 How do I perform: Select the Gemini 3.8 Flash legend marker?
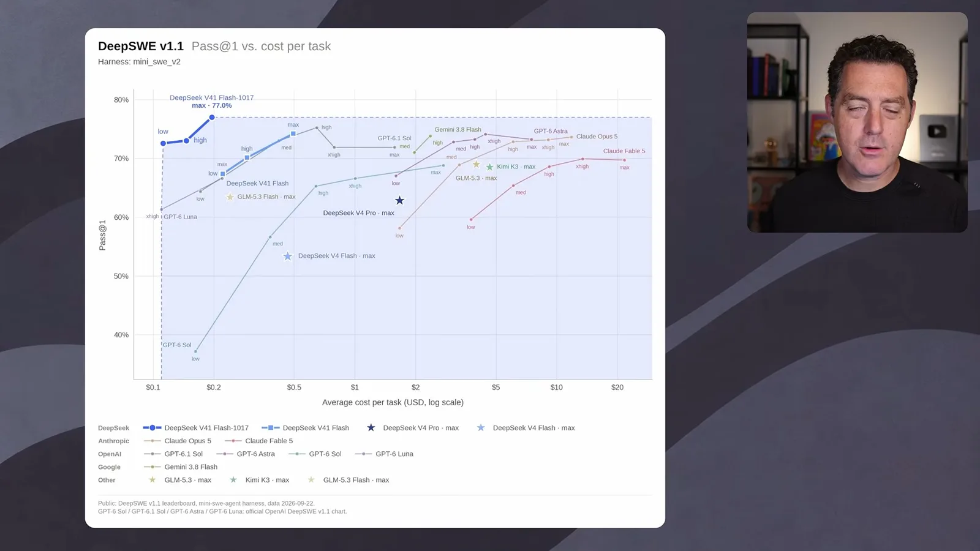[152, 467]
